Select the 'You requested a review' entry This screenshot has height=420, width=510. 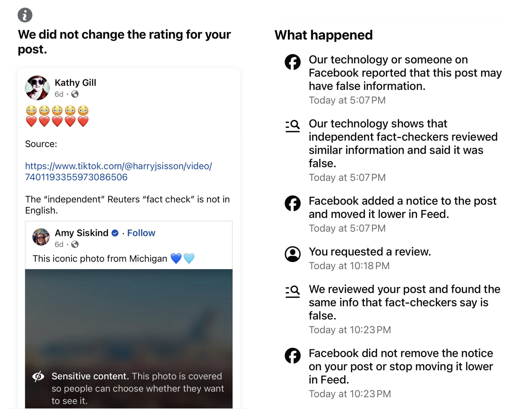[x=370, y=252]
